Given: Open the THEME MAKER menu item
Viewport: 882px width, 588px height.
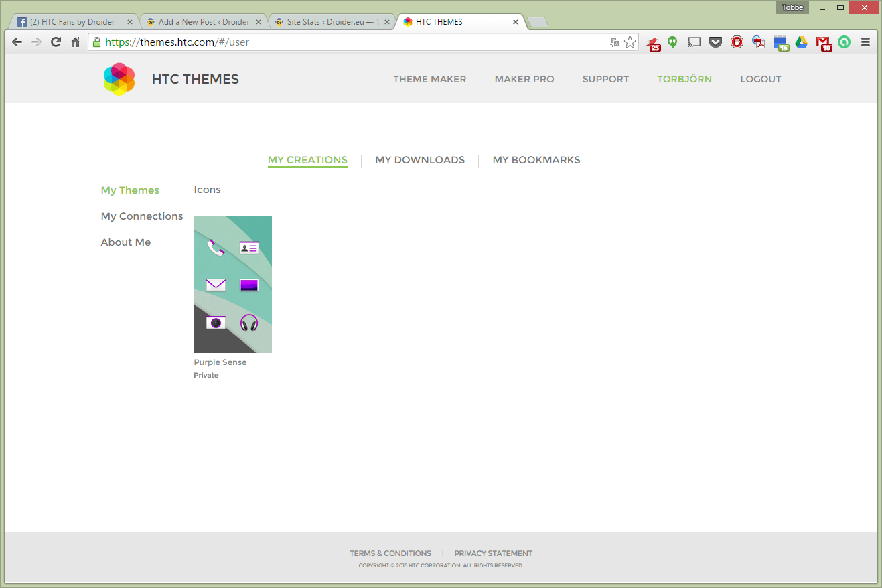Looking at the screenshot, I should coord(429,79).
